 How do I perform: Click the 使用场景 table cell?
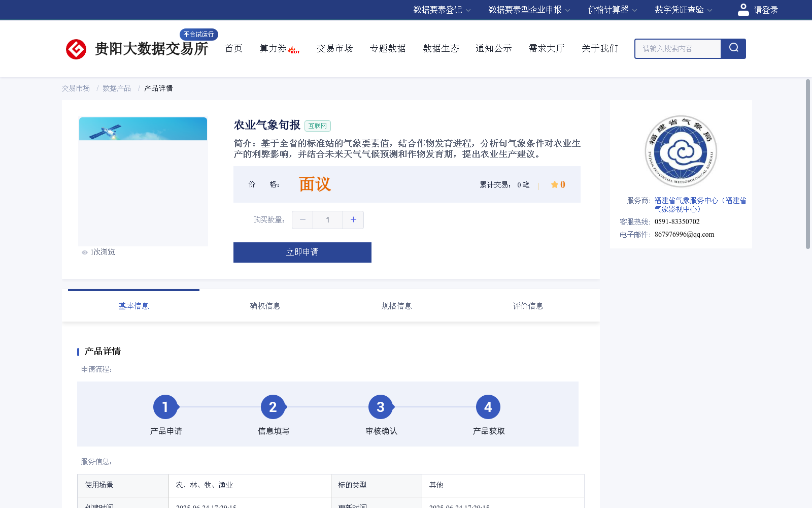[x=123, y=486]
